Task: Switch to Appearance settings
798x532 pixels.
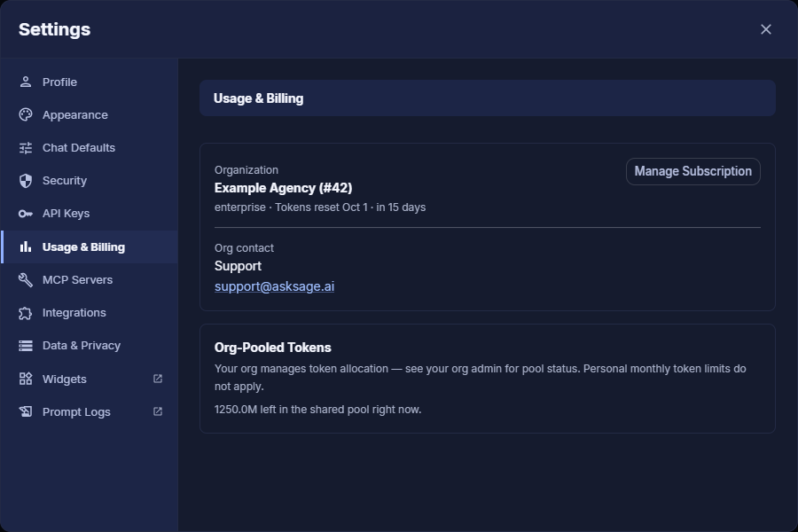Action: [90, 114]
